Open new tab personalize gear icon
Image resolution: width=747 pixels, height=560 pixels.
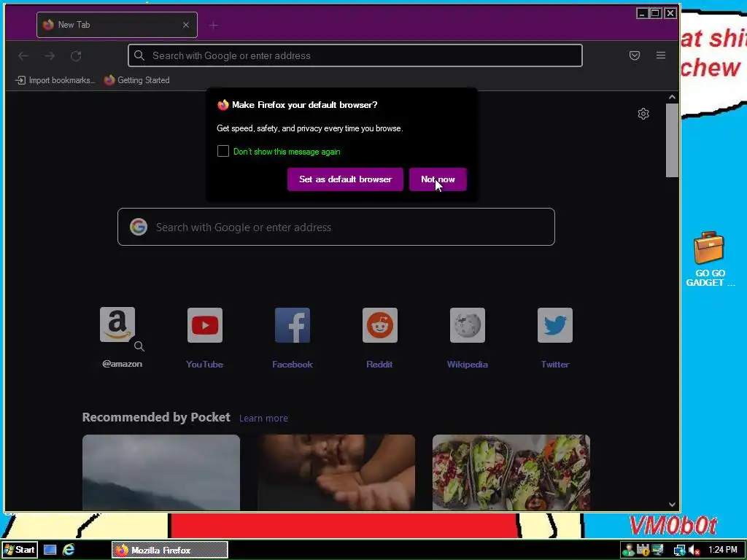coord(643,114)
